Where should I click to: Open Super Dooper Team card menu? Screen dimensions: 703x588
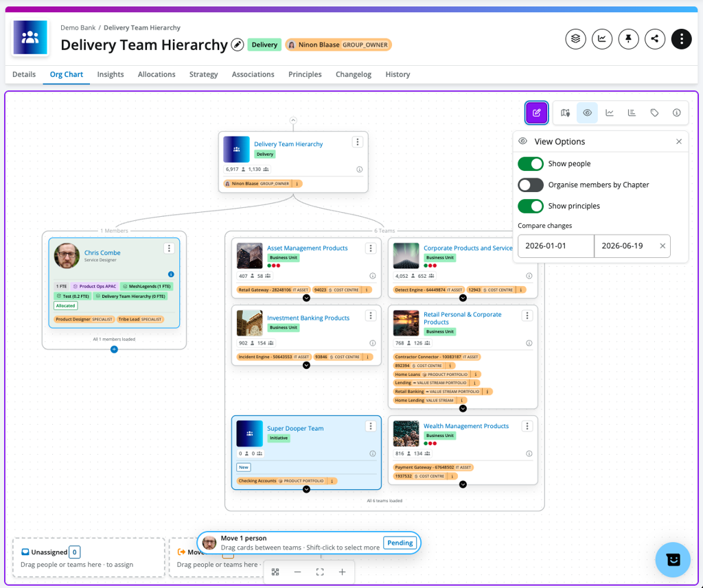pos(371,426)
